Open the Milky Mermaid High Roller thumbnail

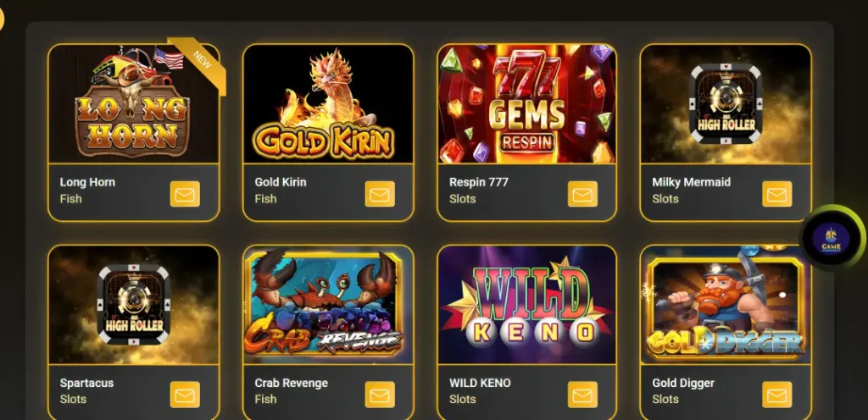[726, 104]
